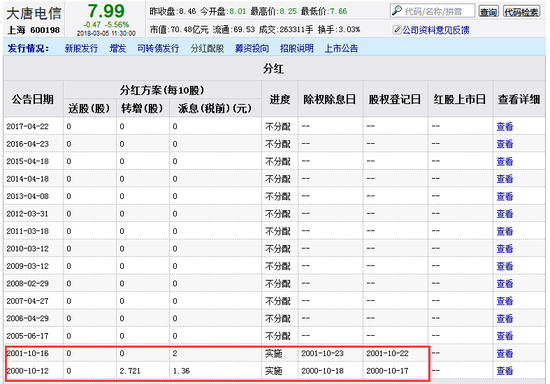Click the 派息(税前)(元) sub-header
This screenshot has height=384, width=550.
215,108
